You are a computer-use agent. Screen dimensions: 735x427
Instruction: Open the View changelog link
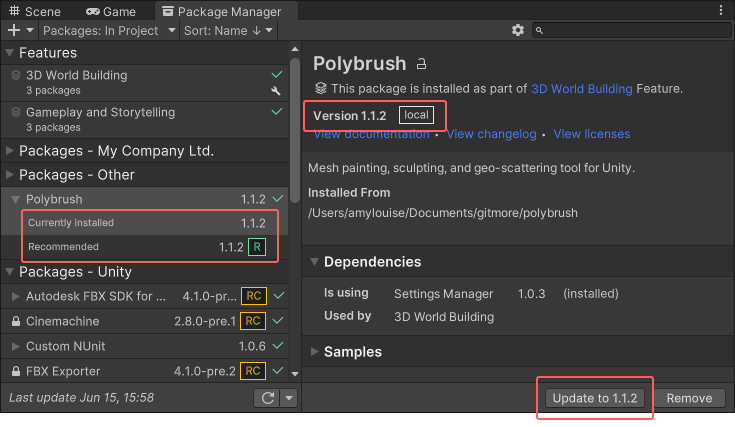tap(491, 134)
